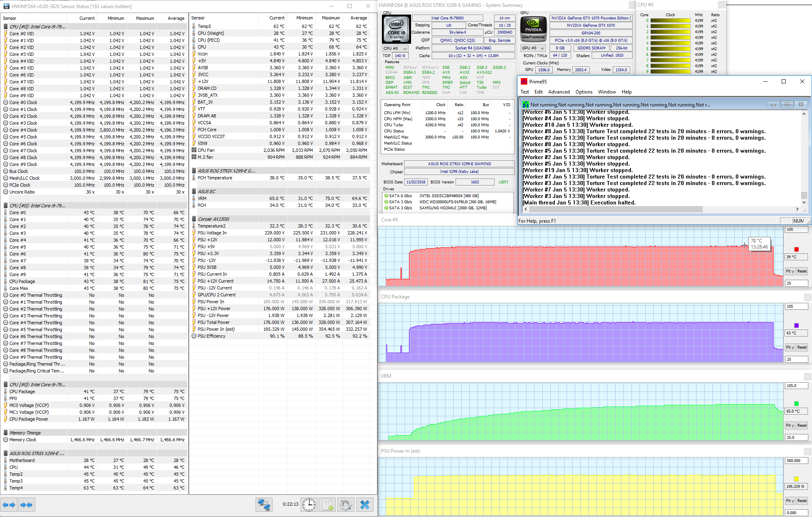Select the Corsair AX1500i sensor group header
The width and height of the screenshot is (812, 517).
(x=280, y=219)
